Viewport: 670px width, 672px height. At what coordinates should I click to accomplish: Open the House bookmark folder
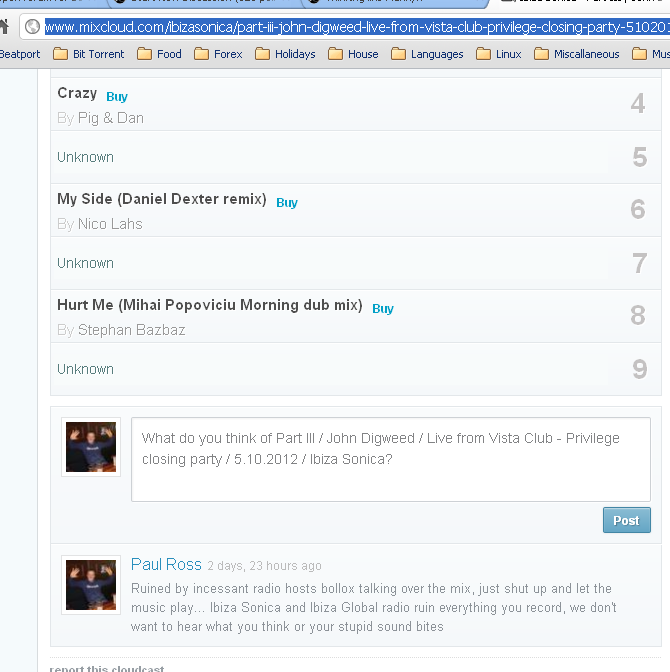tap(353, 54)
